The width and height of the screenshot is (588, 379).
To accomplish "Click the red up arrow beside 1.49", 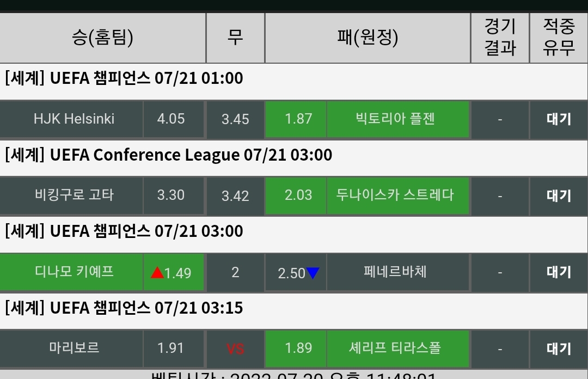I will [x=157, y=272].
